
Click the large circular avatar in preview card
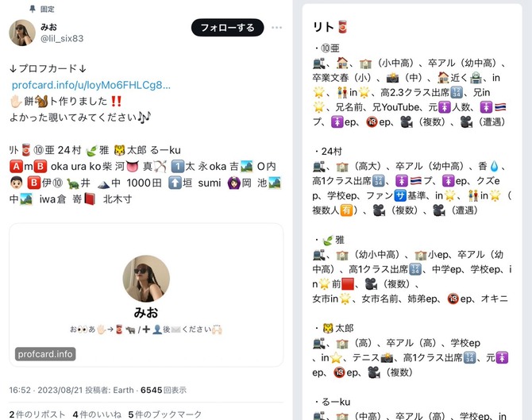click(146, 279)
